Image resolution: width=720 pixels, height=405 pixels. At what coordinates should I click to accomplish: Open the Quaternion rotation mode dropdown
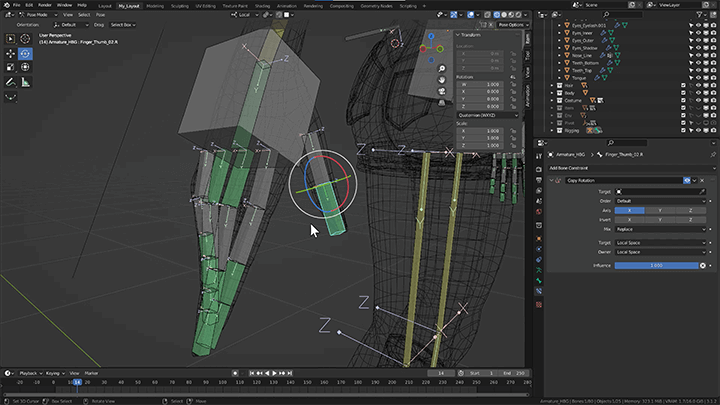[487, 115]
